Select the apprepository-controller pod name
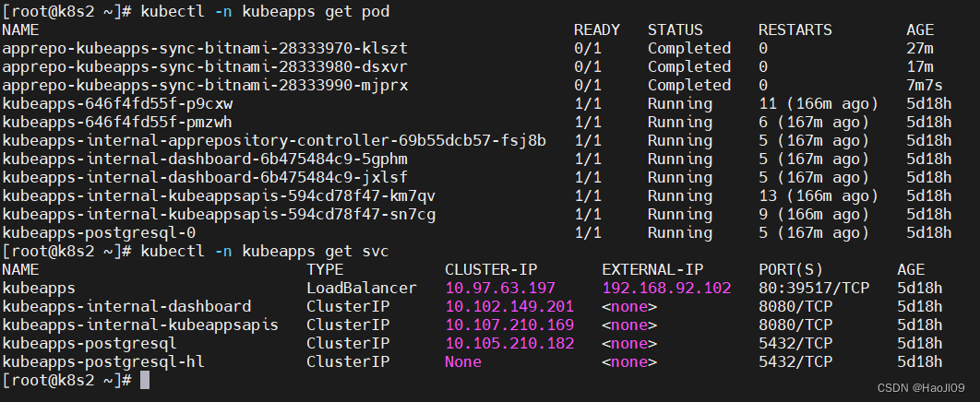The height and width of the screenshot is (402, 980). click(x=274, y=140)
